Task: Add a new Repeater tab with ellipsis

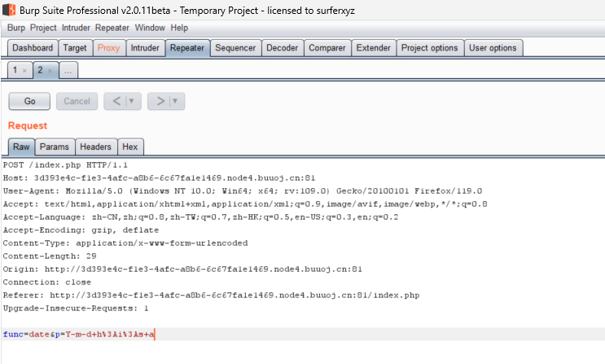Action: point(68,72)
